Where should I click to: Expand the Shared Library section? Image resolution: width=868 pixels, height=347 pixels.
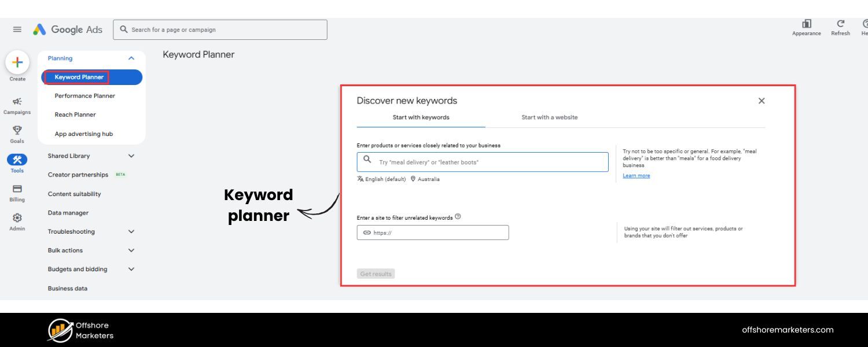pos(131,156)
